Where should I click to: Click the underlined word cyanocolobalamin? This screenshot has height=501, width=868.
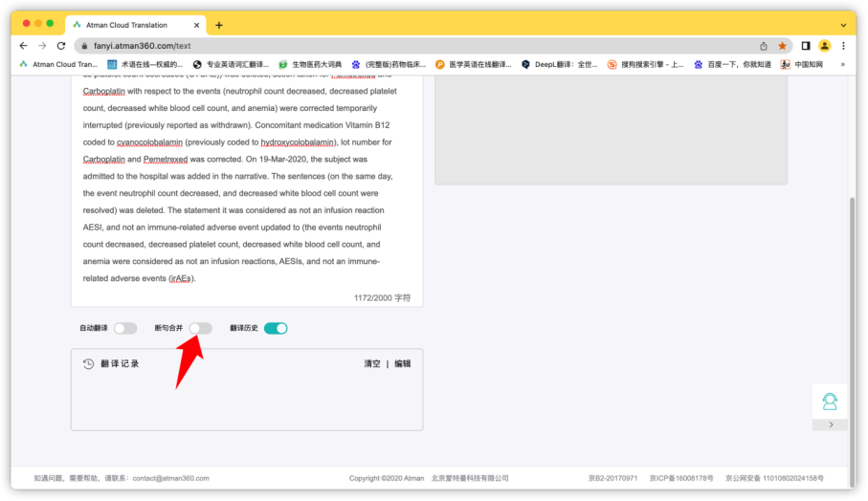149,142
